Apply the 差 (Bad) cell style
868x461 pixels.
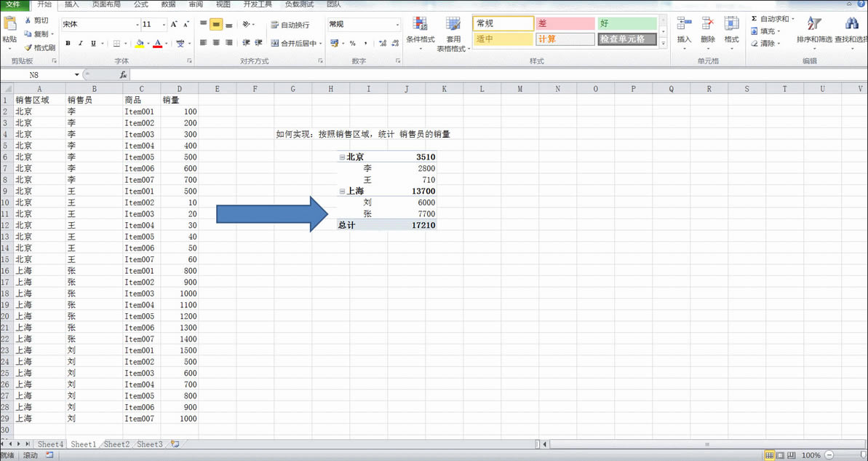(565, 23)
